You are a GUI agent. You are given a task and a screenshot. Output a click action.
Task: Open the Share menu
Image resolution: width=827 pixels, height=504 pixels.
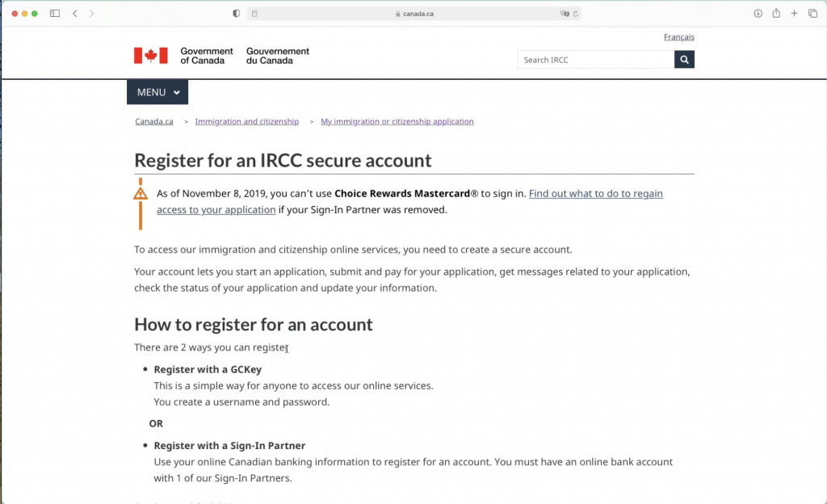[x=776, y=14]
